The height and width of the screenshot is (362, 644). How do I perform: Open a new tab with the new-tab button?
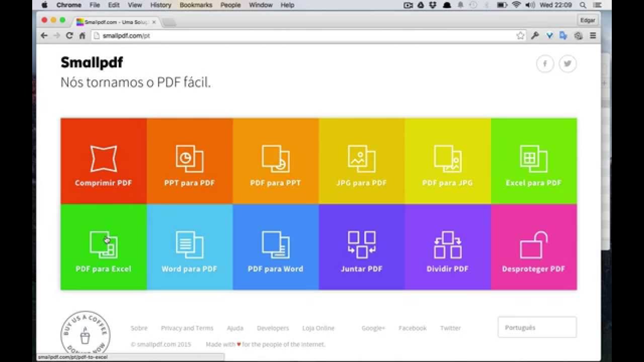[x=169, y=22]
